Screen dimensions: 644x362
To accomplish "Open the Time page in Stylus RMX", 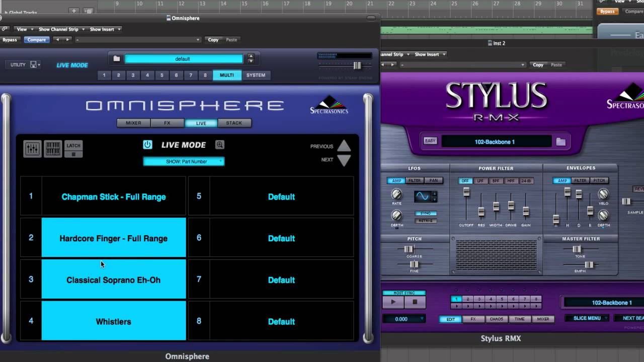I will (519, 319).
